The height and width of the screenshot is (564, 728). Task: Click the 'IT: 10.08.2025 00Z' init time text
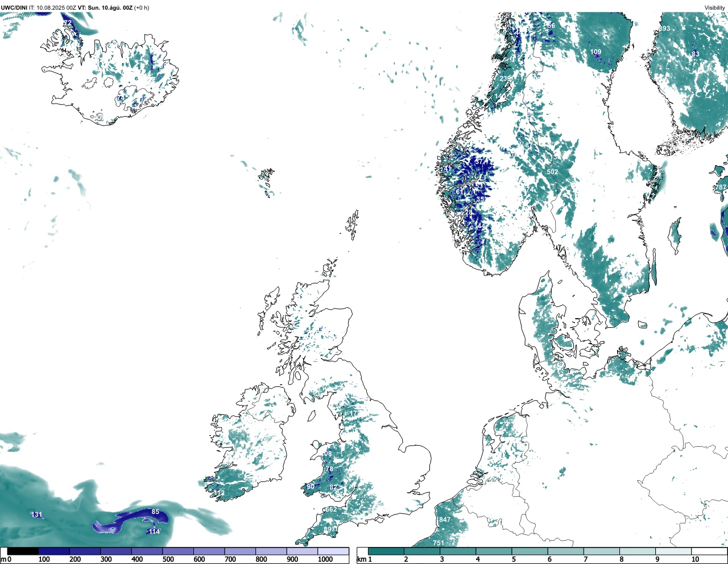point(52,7)
